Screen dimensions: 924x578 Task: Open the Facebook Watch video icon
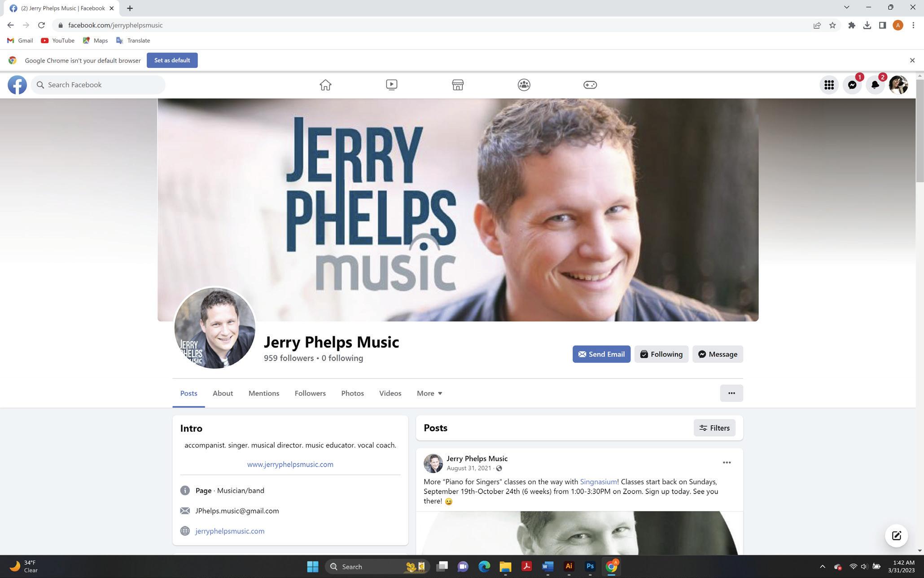tap(391, 85)
